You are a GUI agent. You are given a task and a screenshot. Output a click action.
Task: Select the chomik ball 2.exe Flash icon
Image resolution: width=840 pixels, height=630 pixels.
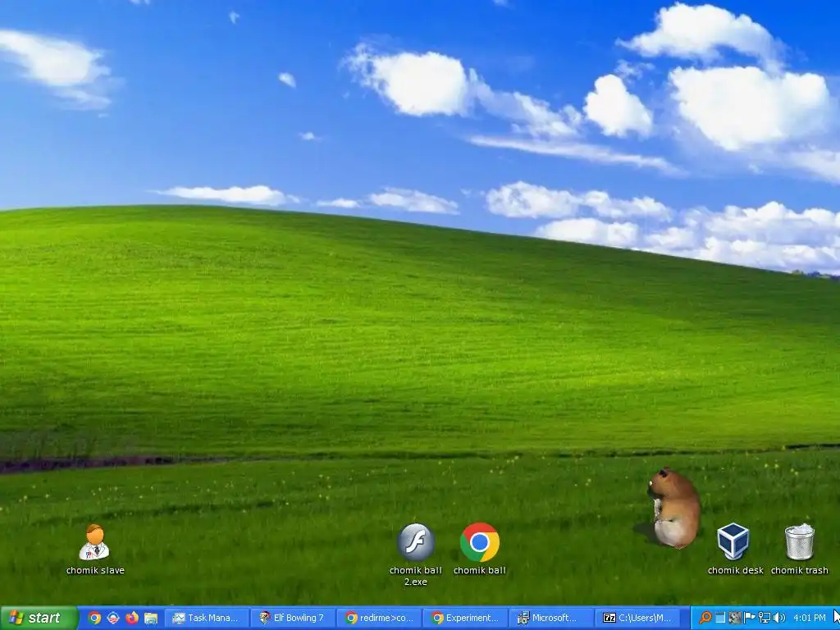[416, 554]
